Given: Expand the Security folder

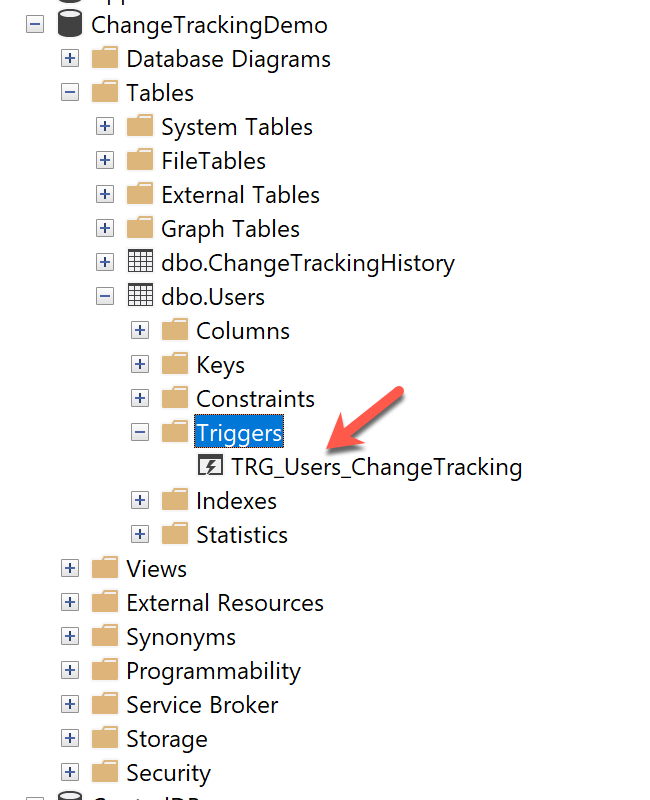Looking at the screenshot, I should (x=70, y=773).
